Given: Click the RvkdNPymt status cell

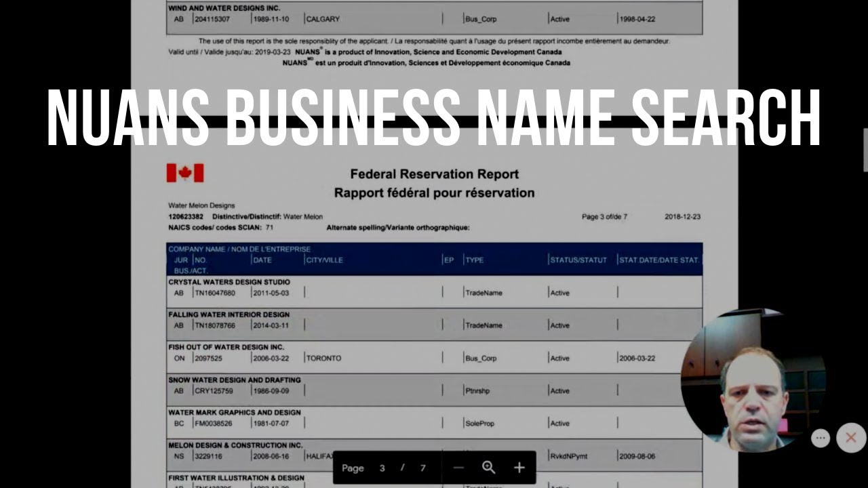Looking at the screenshot, I should [569, 456].
